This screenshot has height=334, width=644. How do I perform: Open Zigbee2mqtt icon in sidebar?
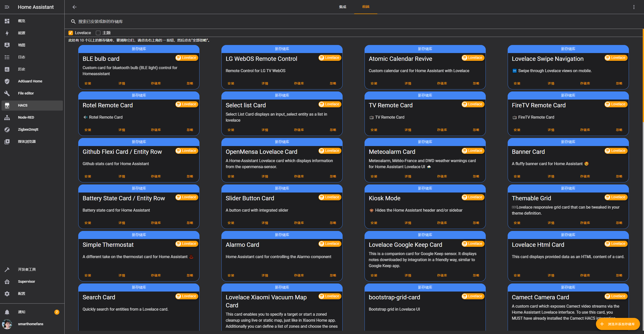[7, 129]
